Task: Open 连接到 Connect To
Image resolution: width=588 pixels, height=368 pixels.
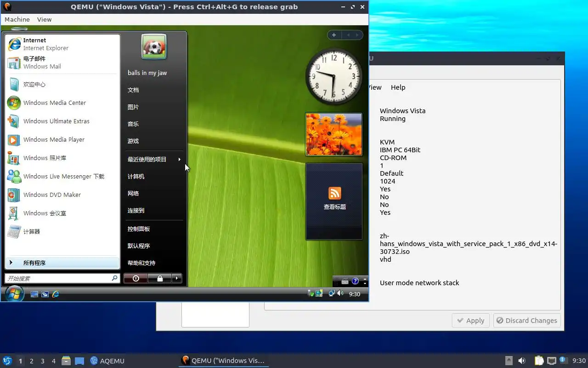Action: (x=154, y=211)
